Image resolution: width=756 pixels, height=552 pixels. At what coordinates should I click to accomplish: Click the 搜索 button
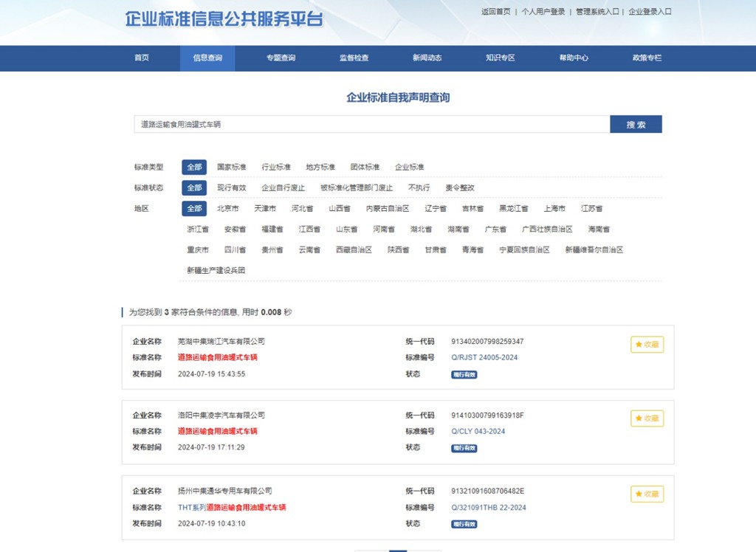pos(636,124)
